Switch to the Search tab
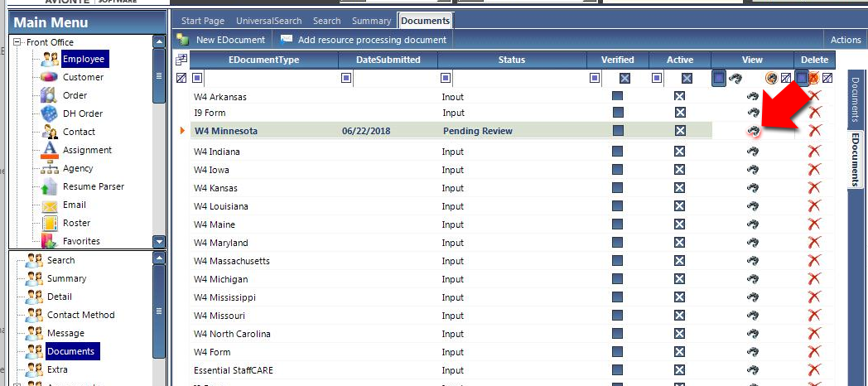 click(x=326, y=21)
